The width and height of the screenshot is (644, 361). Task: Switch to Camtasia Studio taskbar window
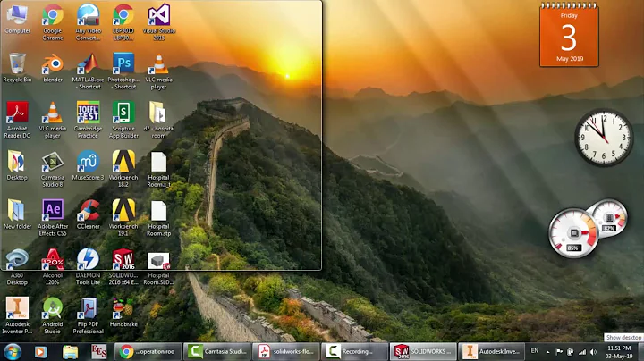click(x=216, y=351)
